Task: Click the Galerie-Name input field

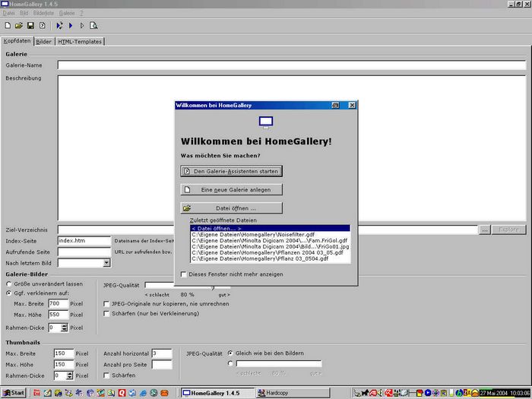Action: tap(292, 65)
